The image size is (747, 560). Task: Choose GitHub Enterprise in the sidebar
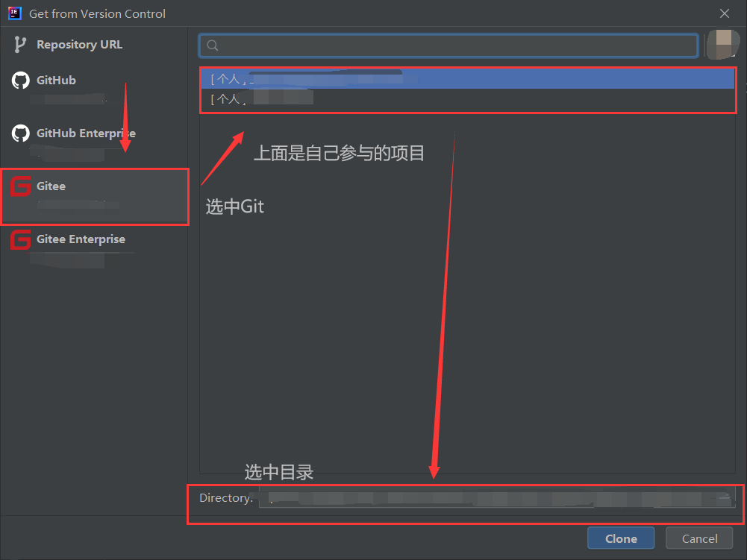86,133
